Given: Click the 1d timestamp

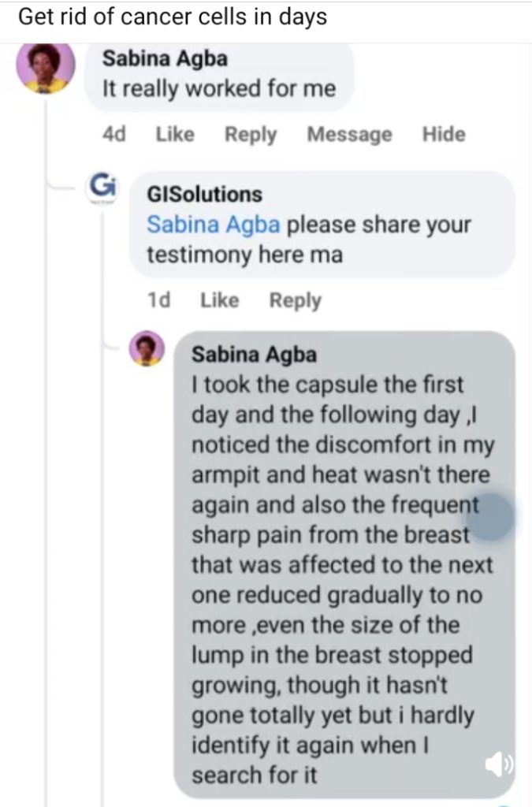Looking at the screenshot, I should (x=158, y=300).
